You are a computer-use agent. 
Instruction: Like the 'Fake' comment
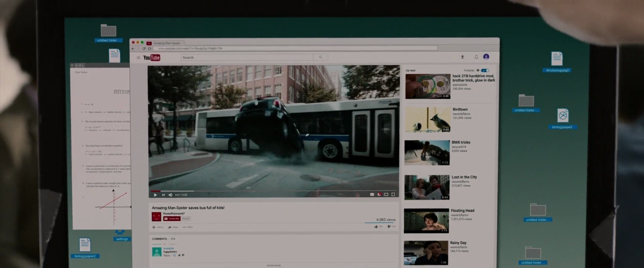point(179,255)
